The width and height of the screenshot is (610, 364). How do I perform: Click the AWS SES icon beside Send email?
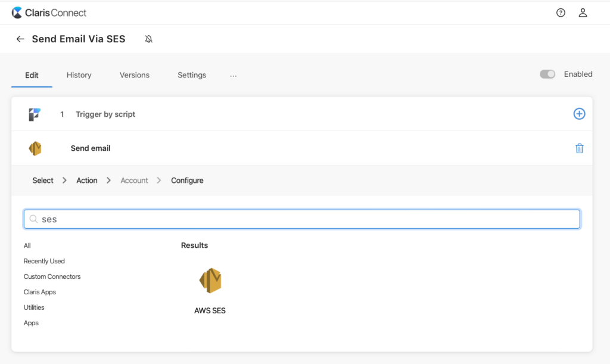(35, 148)
